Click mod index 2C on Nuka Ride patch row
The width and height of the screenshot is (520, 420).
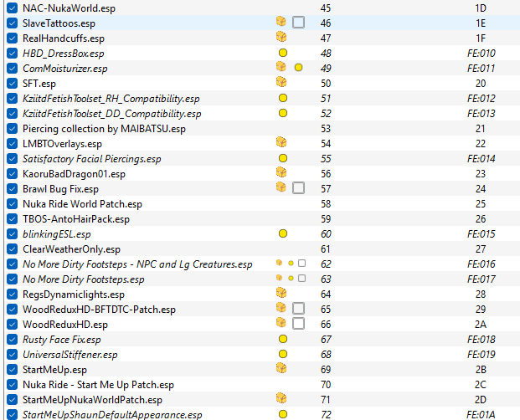(x=481, y=385)
